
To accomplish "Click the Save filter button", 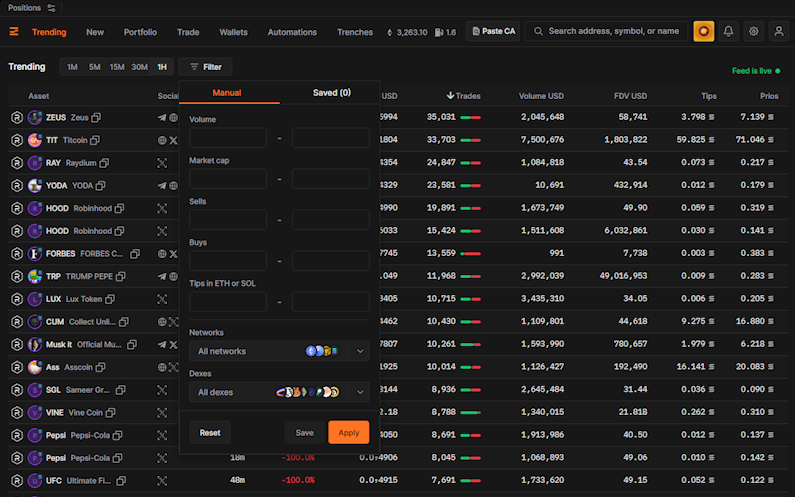I will click(304, 433).
